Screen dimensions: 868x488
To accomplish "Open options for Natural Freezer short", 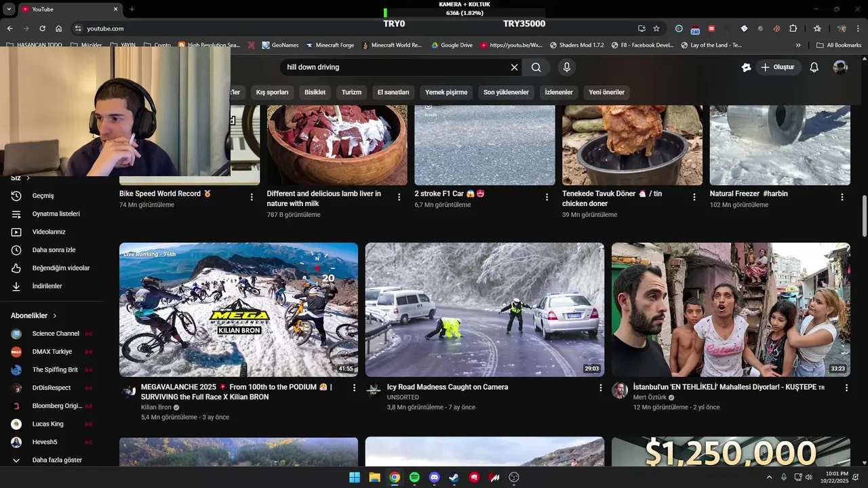I will coord(842,197).
